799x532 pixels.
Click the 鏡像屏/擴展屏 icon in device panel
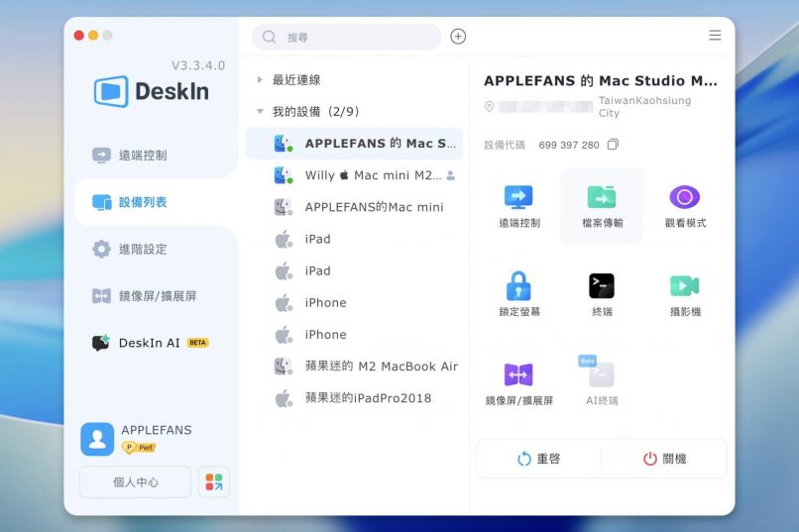(x=518, y=374)
